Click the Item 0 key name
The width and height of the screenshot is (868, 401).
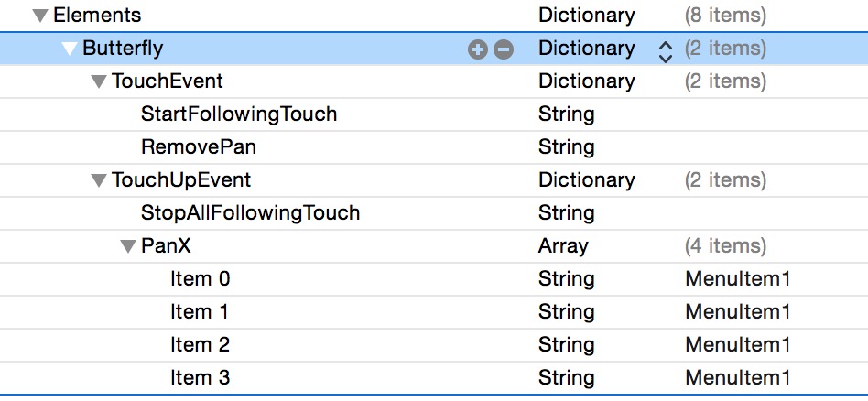coord(200,279)
